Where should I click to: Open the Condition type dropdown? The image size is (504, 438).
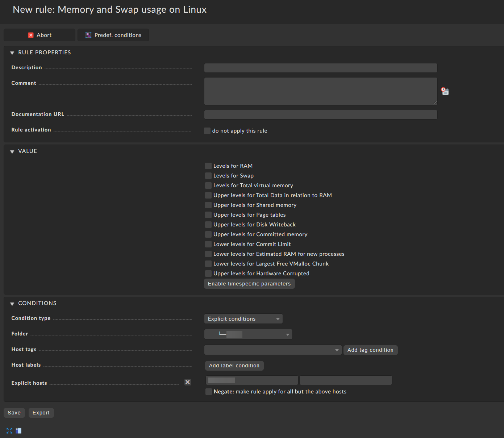(243, 318)
